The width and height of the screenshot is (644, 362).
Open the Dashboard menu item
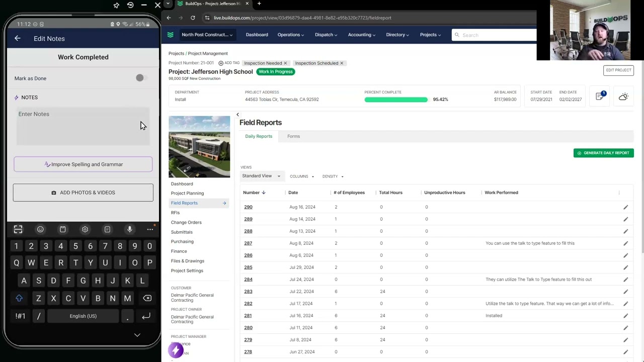click(257, 35)
